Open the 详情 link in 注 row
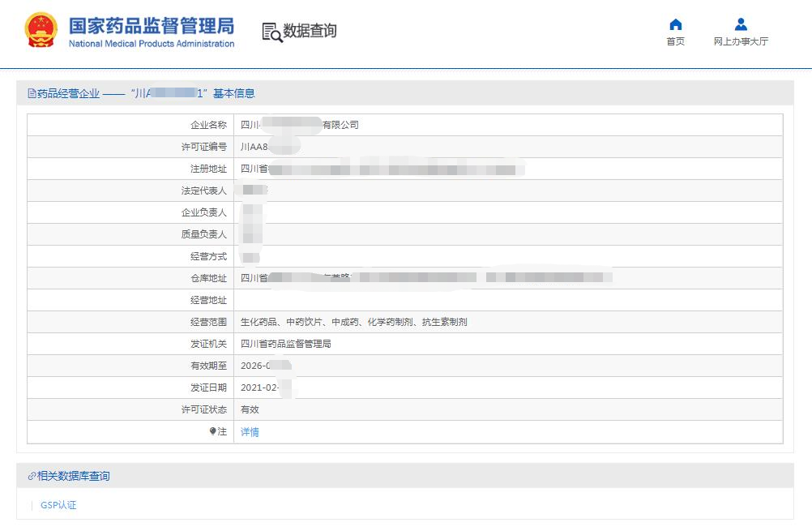The width and height of the screenshot is (812, 531). tap(250, 432)
